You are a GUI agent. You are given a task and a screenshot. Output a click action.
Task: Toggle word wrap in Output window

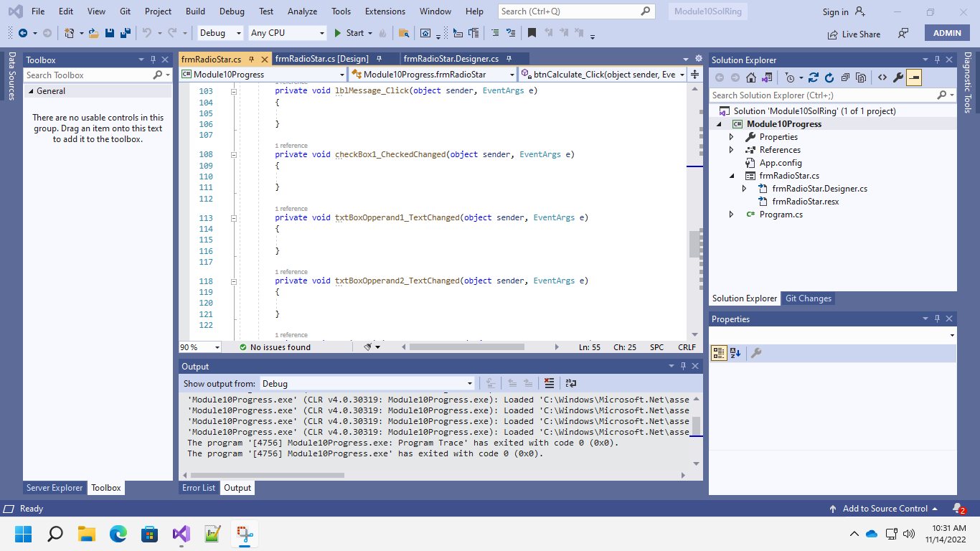click(571, 384)
